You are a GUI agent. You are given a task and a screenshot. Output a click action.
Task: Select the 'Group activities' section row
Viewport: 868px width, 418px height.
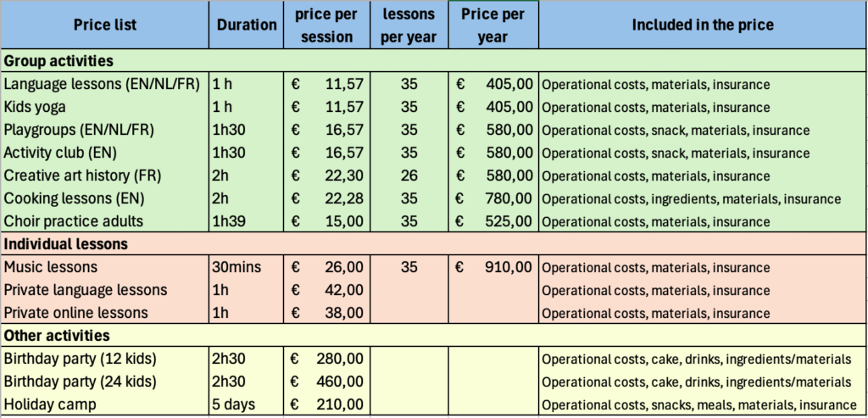point(59,61)
